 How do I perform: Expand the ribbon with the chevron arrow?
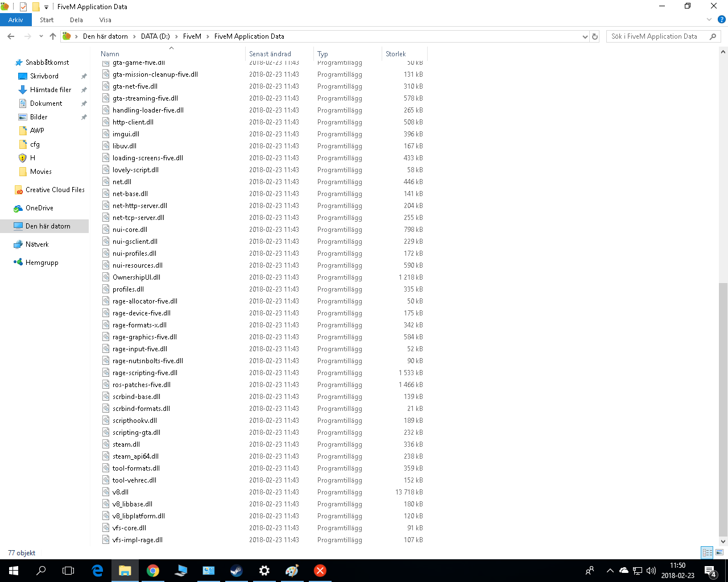(709, 19)
